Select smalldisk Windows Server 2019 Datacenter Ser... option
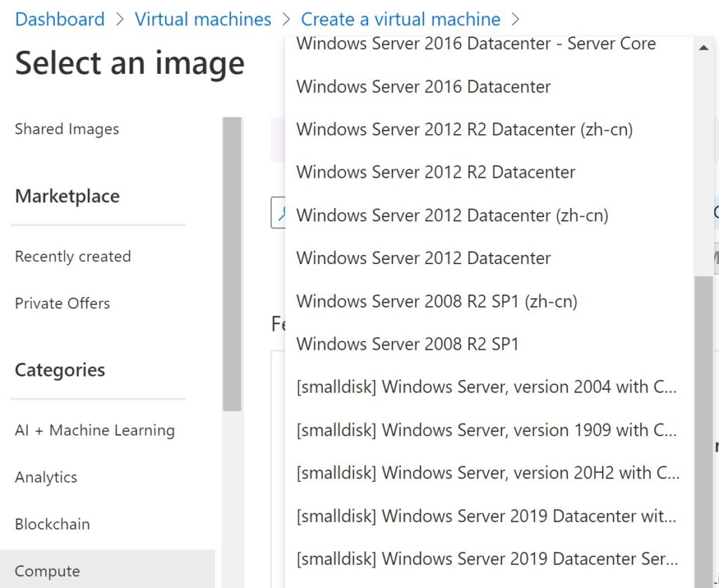Viewport: 719px width, 588px height. point(489,558)
